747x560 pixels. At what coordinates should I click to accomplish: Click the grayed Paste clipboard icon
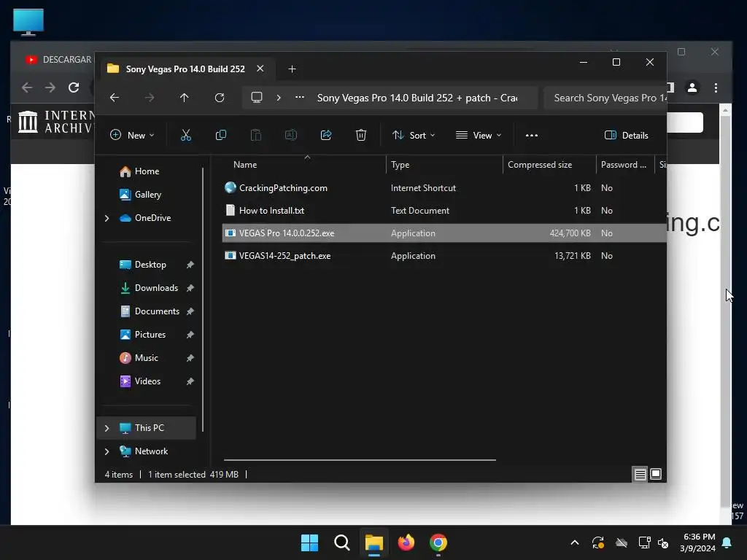[256, 135]
